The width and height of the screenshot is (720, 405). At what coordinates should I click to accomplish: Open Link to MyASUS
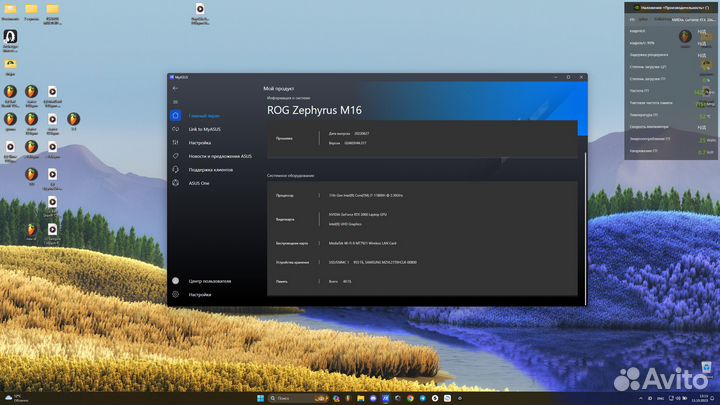pyautogui.click(x=204, y=129)
